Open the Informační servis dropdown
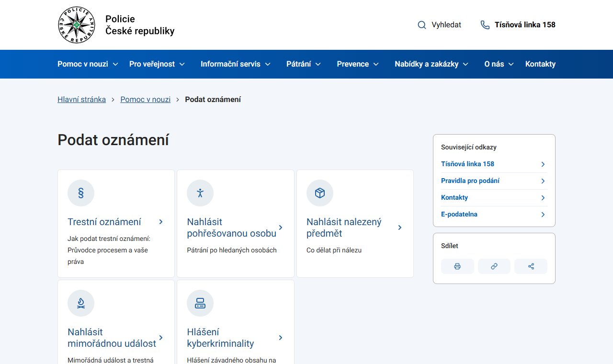 pyautogui.click(x=236, y=64)
